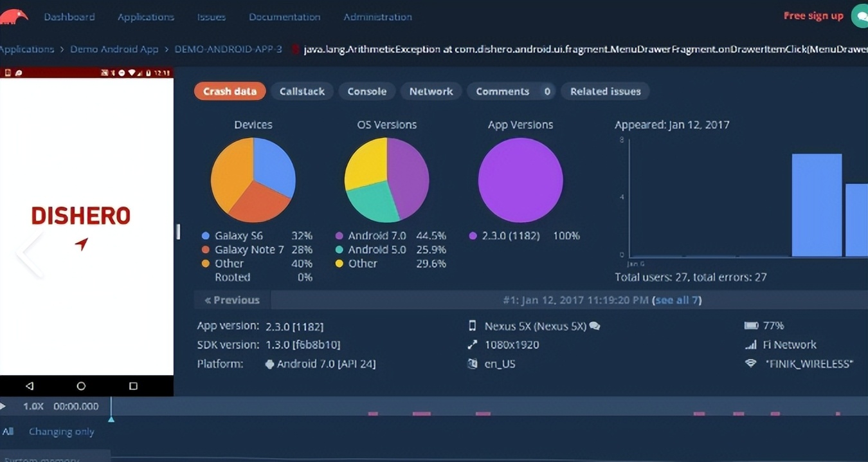Image resolution: width=868 pixels, height=462 pixels.
Task: Click the purple 2.3.0 (1182) legend dot
Action: tap(473, 236)
